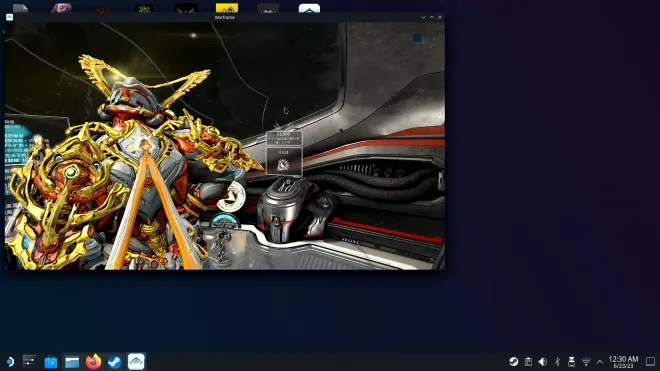Click the yellow desktop icon behind Warframe window
The width and height of the screenshot is (660, 371).
click(227, 8)
